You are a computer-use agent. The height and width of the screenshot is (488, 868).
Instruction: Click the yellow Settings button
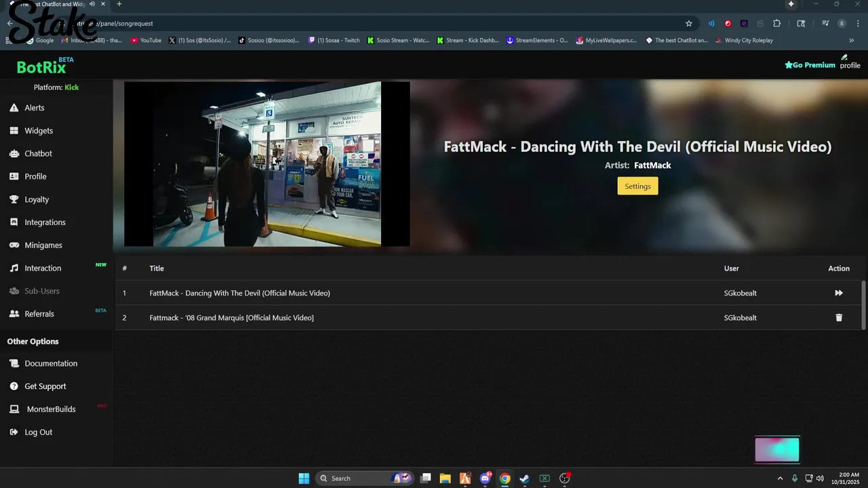(x=637, y=186)
